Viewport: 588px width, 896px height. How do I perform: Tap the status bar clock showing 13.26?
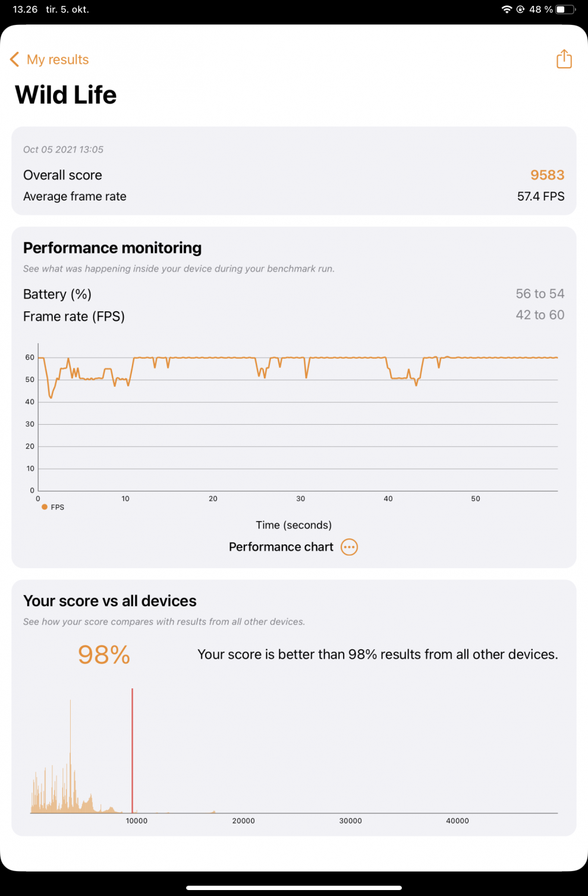25,10
